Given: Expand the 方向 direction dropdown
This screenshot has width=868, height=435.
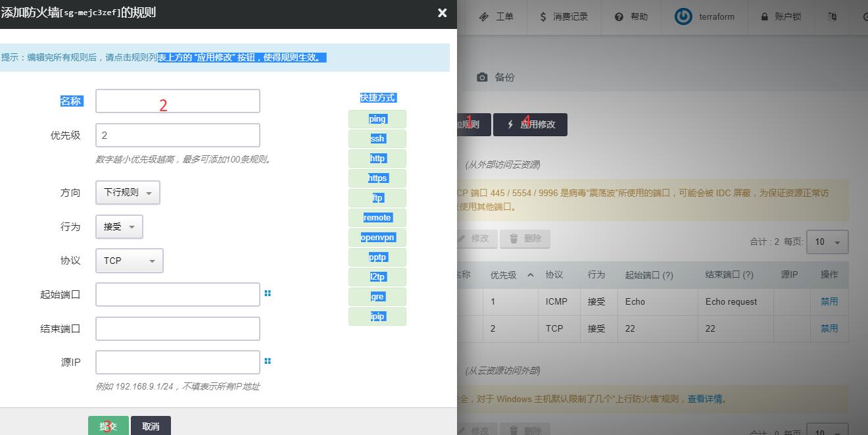Looking at the screenshot, I should point(128,193).
